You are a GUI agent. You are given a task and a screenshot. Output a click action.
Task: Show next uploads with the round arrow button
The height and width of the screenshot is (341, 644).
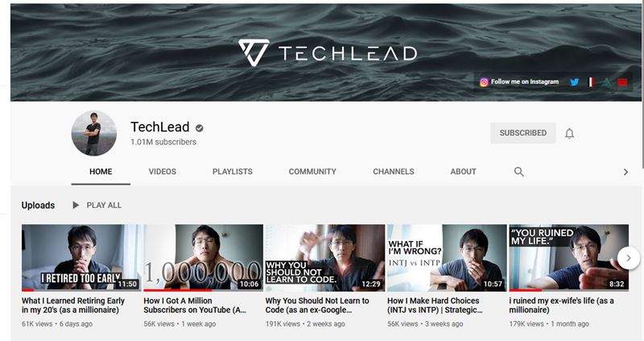[629, 258]
